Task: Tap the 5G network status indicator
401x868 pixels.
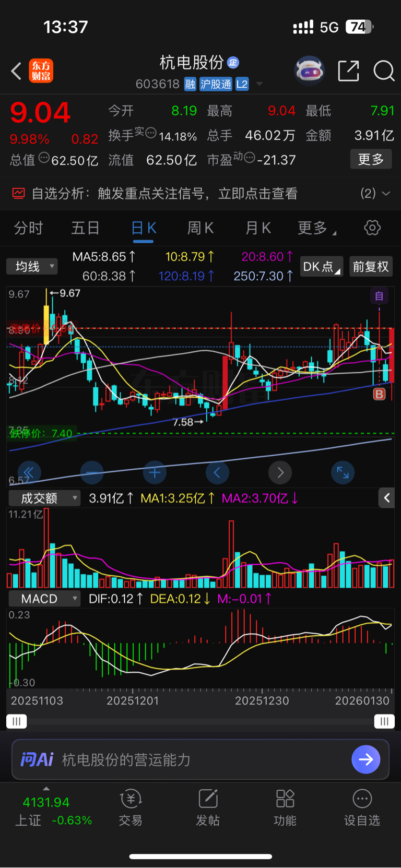Action: [329, 27]
